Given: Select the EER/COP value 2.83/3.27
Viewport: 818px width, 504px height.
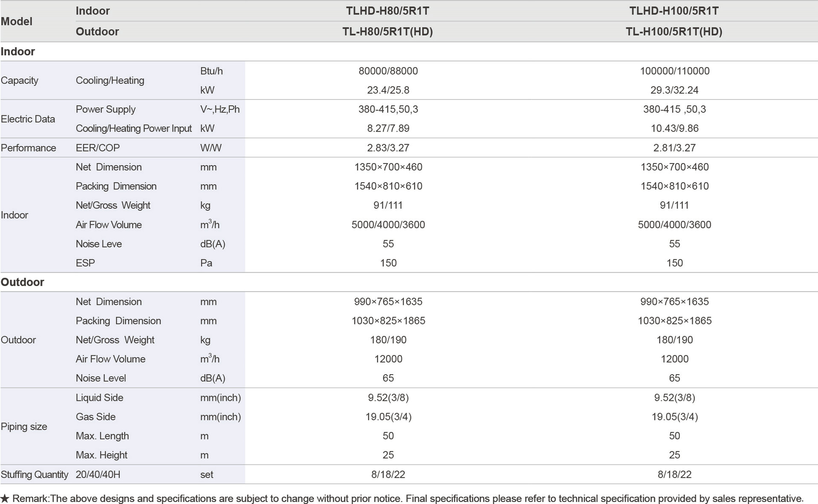Looking at the screenshot, I should click(388, 148).
